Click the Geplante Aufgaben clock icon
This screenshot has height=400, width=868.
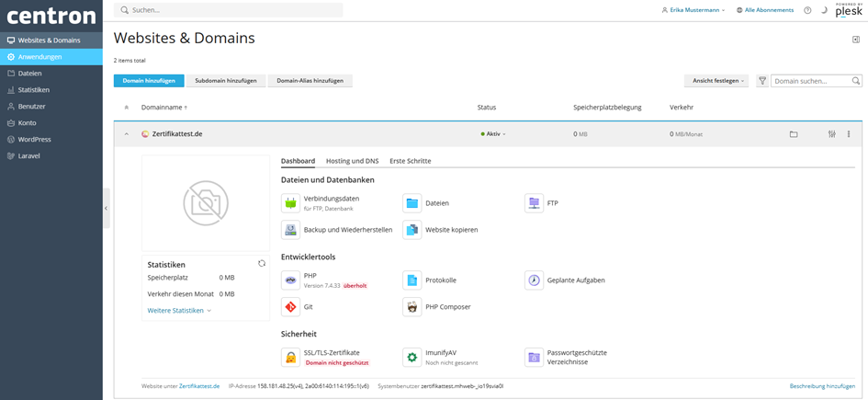[x=534, y=280]
